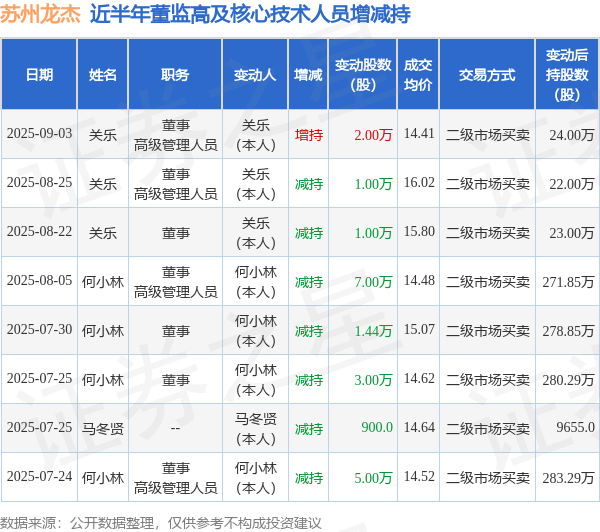Select the date cell 2025-08-25
Viewport: 600px width, 532px height.
[39, 182]
